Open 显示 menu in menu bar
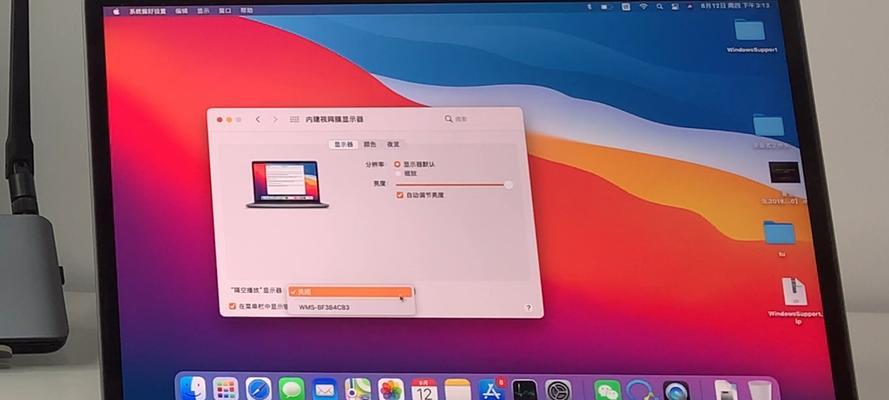889x400 pixels. click(x=203, y=11)
